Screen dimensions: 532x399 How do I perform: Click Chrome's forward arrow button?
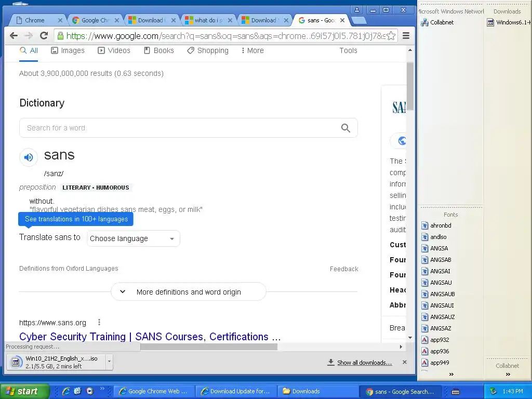tap(29, 36)
